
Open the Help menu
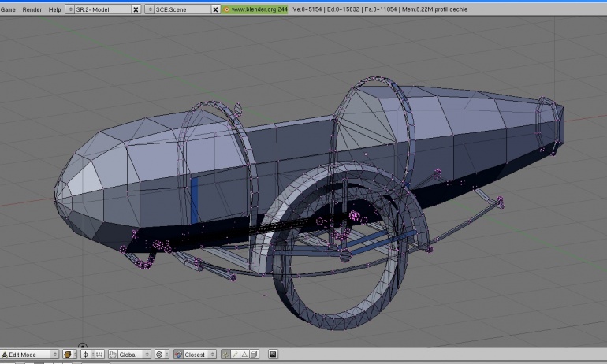[x=54, y=9]
